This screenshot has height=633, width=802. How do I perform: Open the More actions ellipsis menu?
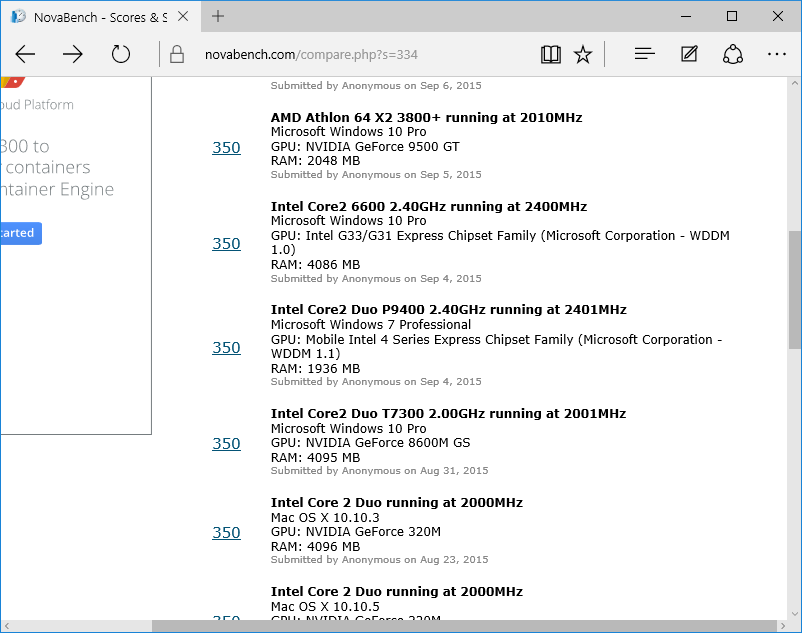point(777,54)
